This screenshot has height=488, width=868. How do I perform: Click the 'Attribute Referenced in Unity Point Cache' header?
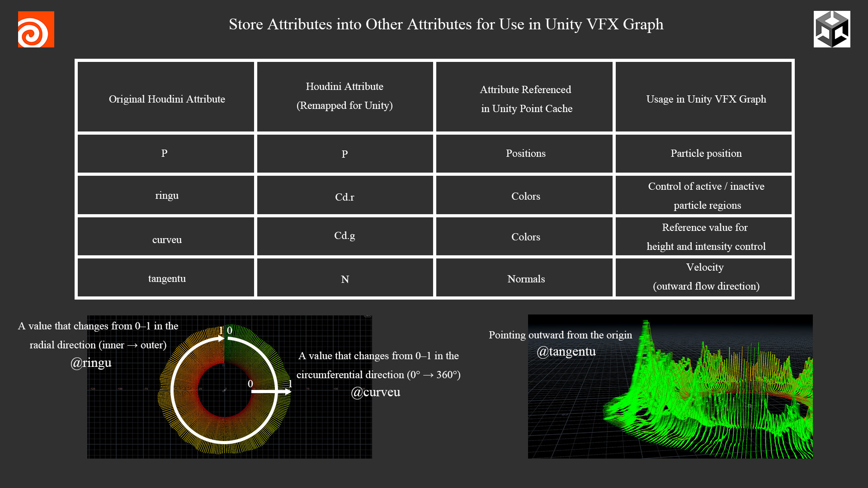pyautogui.click(x=525, y=99)
